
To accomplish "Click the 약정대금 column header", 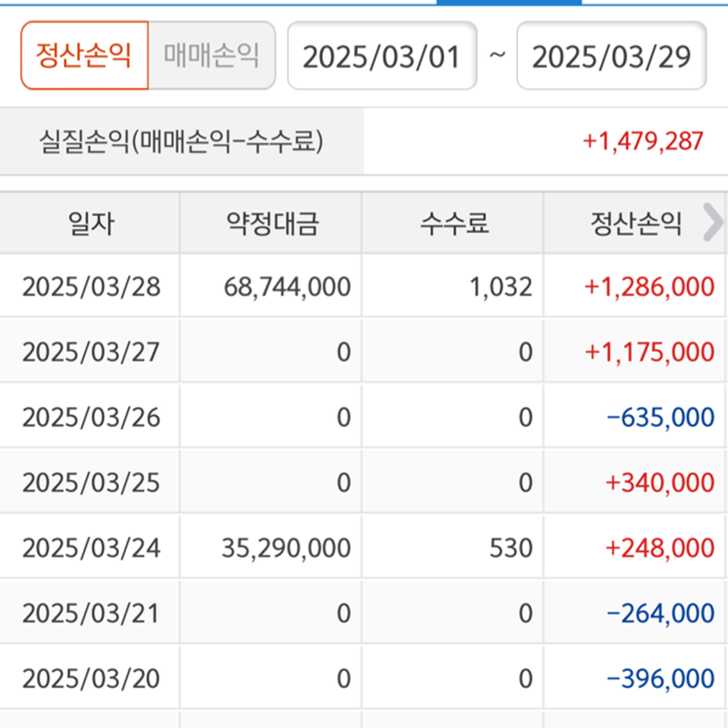I will [272, 224].
